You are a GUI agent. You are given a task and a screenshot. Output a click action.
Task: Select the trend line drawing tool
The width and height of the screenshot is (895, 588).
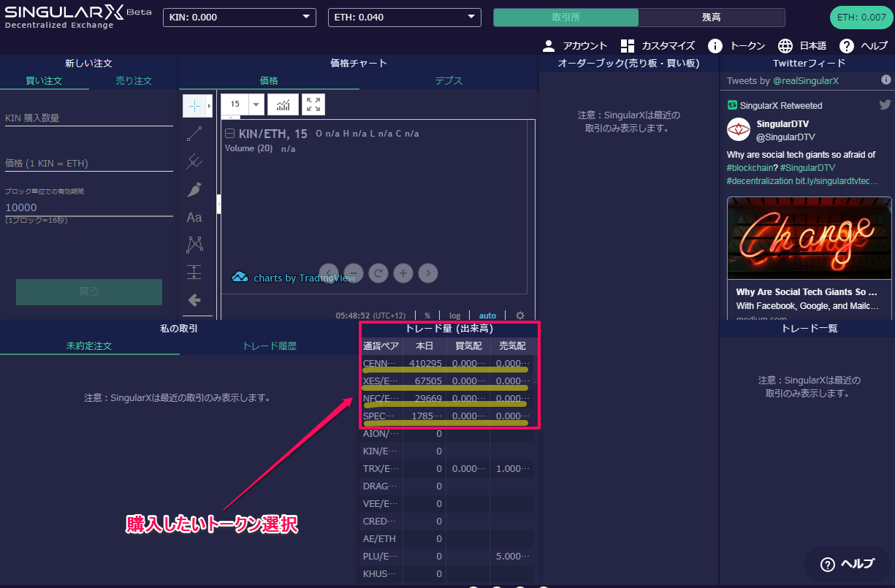194,134
